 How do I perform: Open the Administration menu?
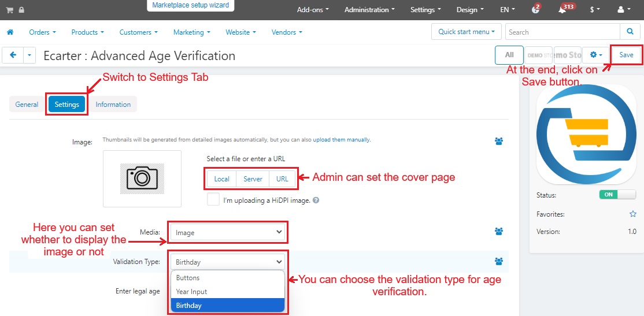(x=369, y=10)
